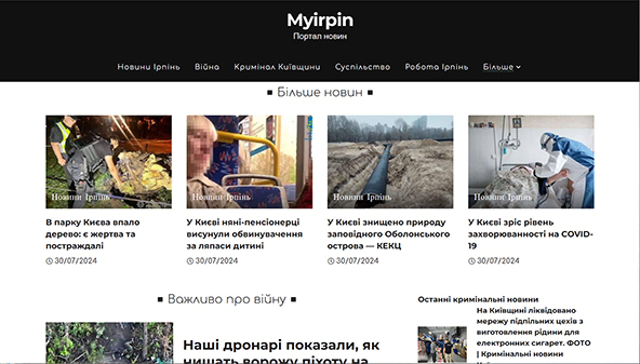Switch to the 'Суспільство' tab
The height and width of the screenshot is (364, 640).
tap(362, 67)
